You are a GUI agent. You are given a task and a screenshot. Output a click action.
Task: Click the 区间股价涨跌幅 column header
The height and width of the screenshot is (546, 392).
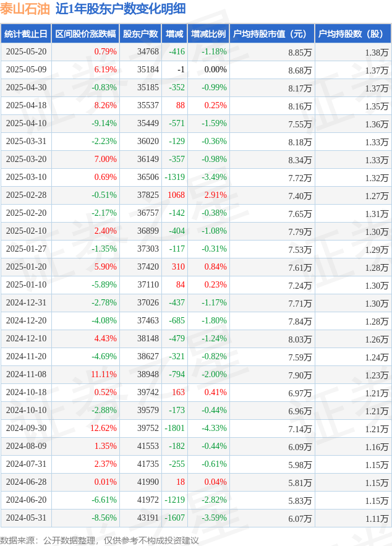pyautogui.click(x=85, y=34)
